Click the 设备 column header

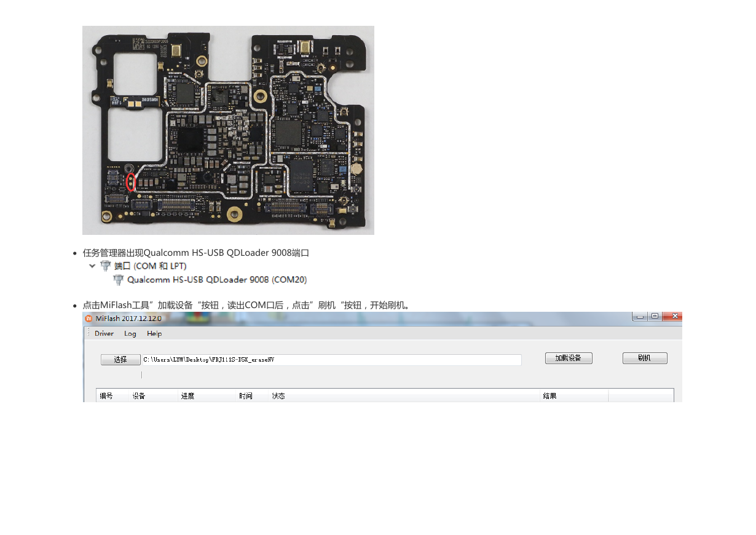click(x=153, y=395)
